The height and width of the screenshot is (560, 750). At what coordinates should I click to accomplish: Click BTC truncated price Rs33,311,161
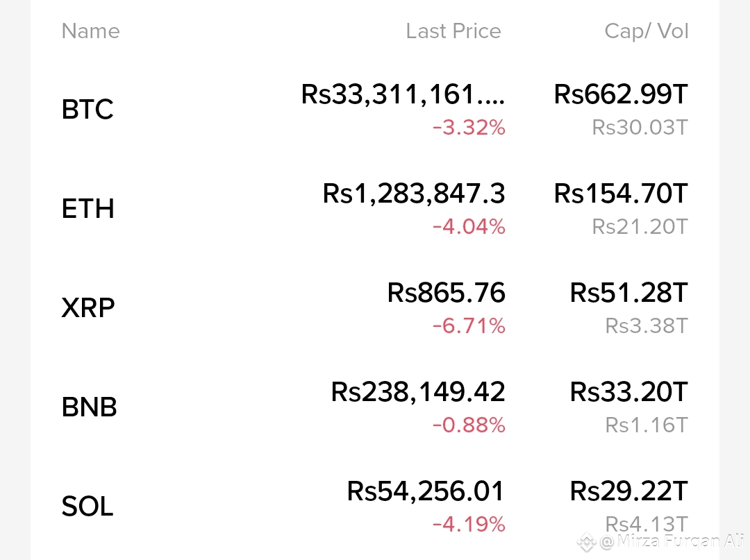pyautogui.click(x=403, y=94)
